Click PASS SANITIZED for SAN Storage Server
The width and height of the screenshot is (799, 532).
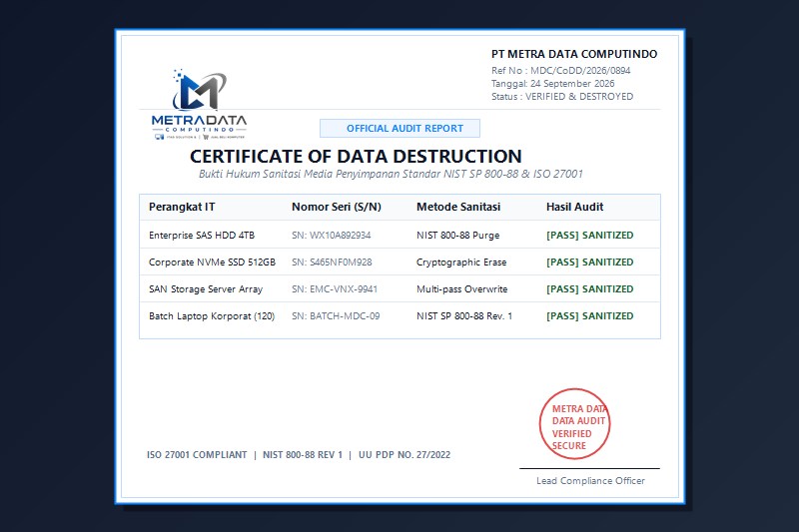click(x=589, y=289)
